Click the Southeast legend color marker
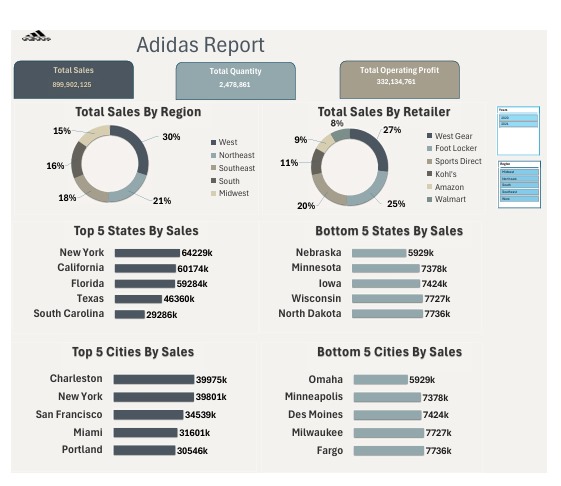The width and height of the screenshot is (561, 486). (214, 168)
